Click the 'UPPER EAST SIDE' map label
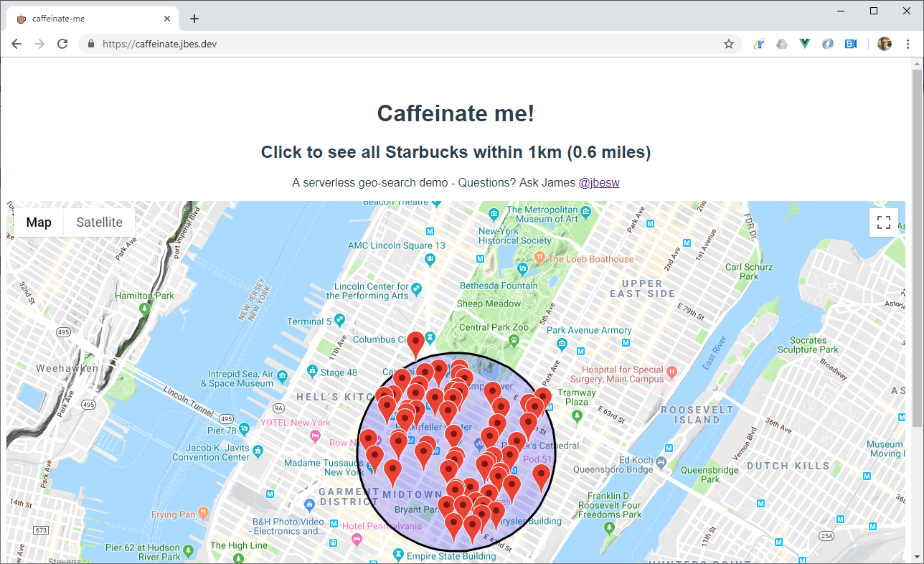 pos(643,288)
